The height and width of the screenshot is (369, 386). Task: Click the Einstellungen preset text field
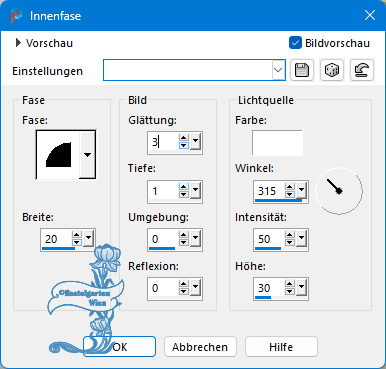point(188,70)
